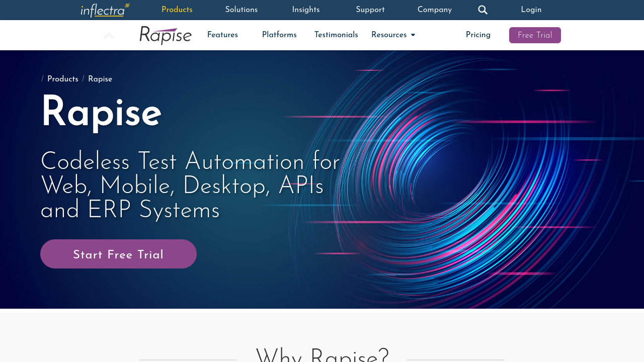Expand the Resources dropdown
Screen dimensions: 644x362
click(393, 35)
